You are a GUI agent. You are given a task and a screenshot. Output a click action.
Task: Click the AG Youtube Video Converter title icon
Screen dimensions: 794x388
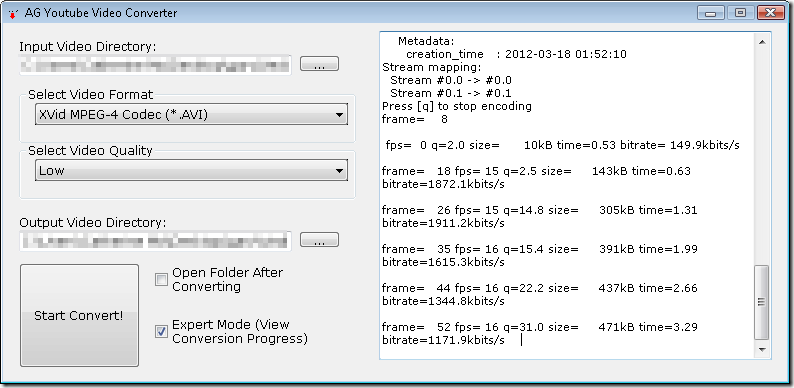pos(13,14)
